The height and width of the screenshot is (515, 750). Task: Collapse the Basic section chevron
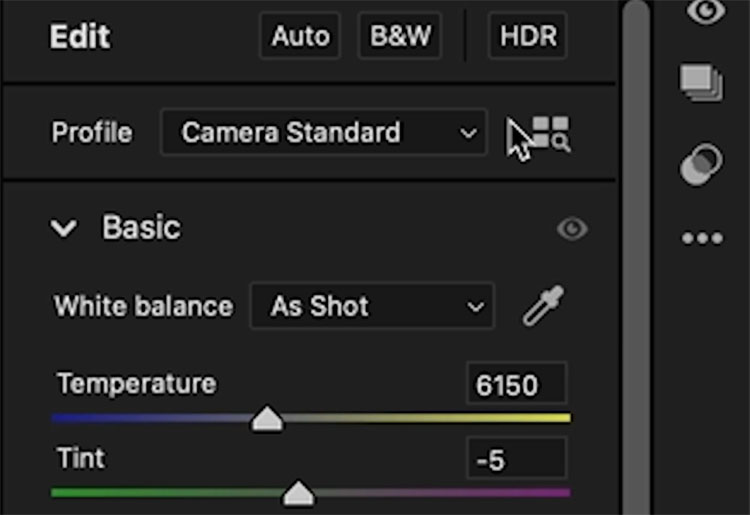pyautogui.click(x=64, y=228)
